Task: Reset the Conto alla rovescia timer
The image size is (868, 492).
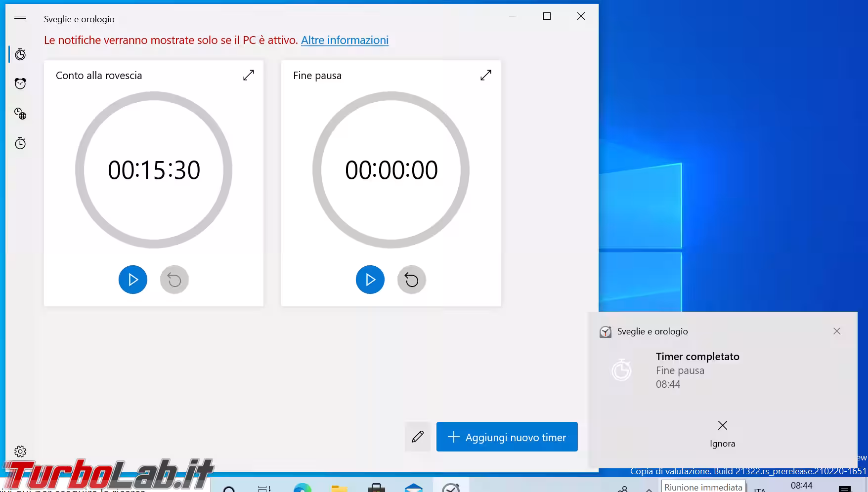Action: click(x=174, y=280)
